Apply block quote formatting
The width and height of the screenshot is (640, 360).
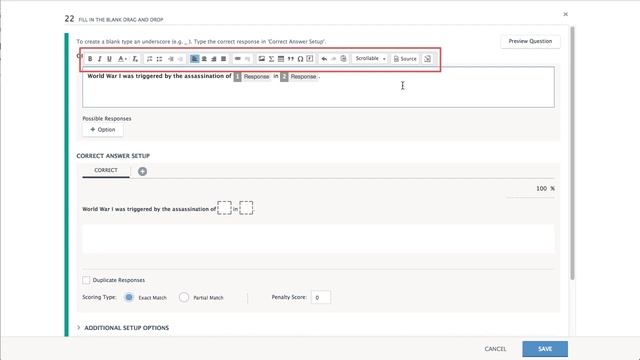coord(291,59)
